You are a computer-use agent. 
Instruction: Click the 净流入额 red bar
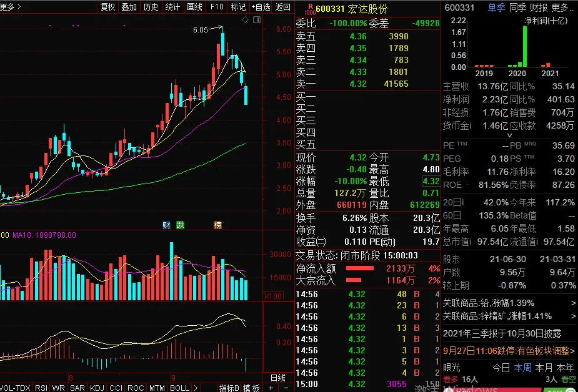(x=360, y=268)
